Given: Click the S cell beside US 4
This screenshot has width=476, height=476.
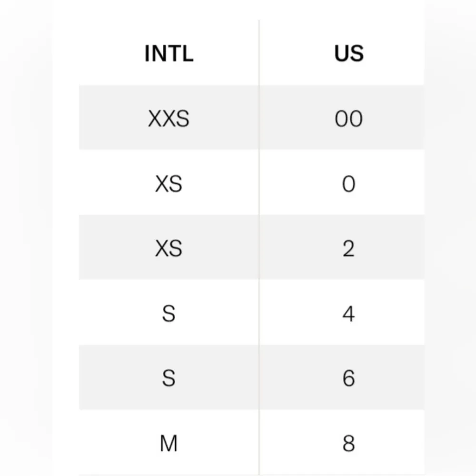Looking at the screenshot, I should pyautogui.click(x=169, y=313).
